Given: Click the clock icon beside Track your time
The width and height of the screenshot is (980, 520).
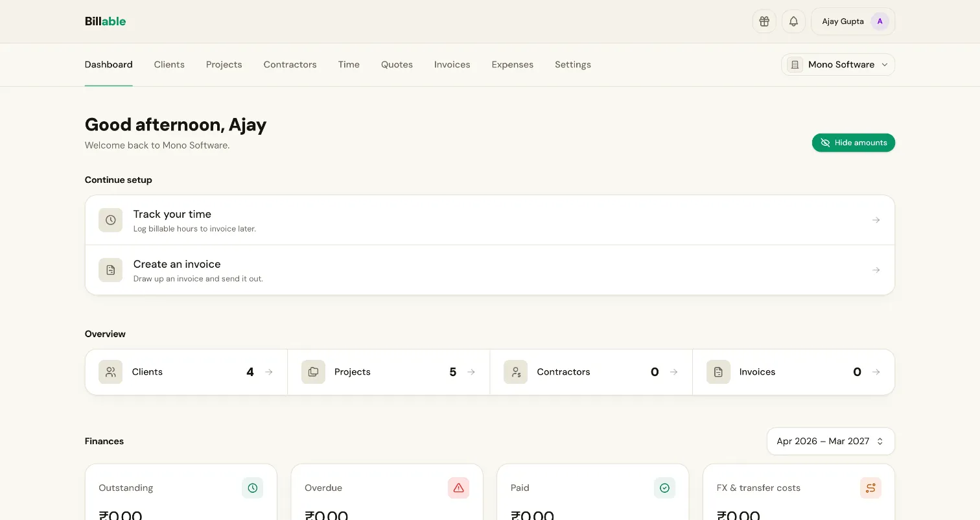Looking at the screenshot, I should tap(110, 220).
